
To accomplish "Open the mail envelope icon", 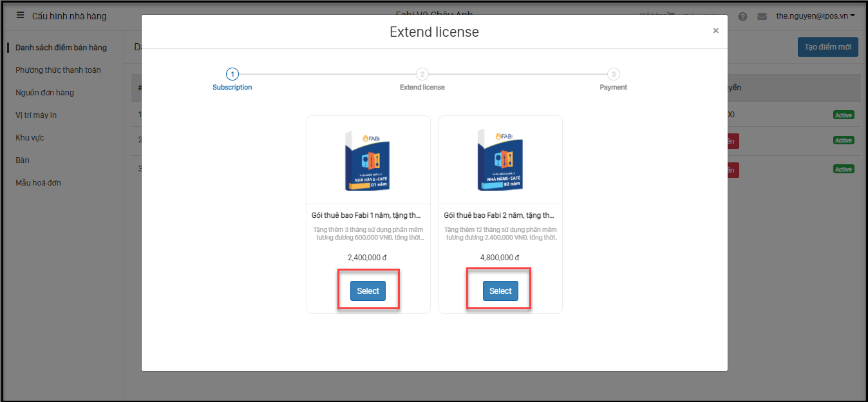I will tap(762, 16).
